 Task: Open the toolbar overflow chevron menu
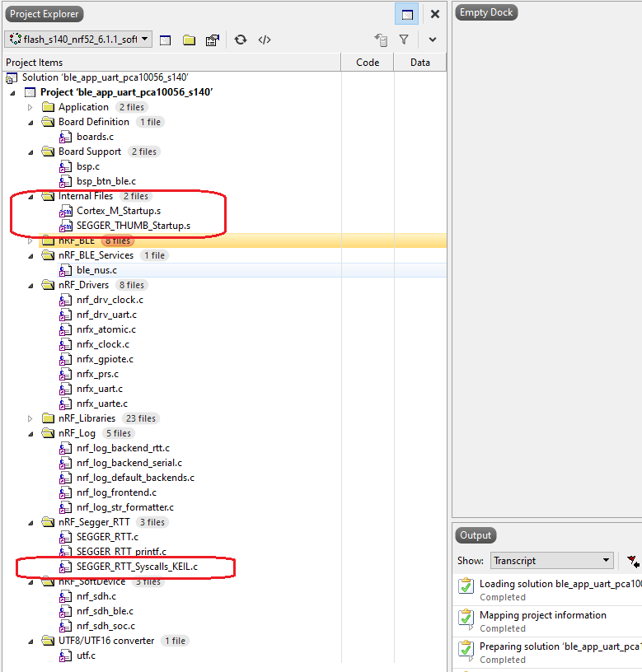pos(433,40)
